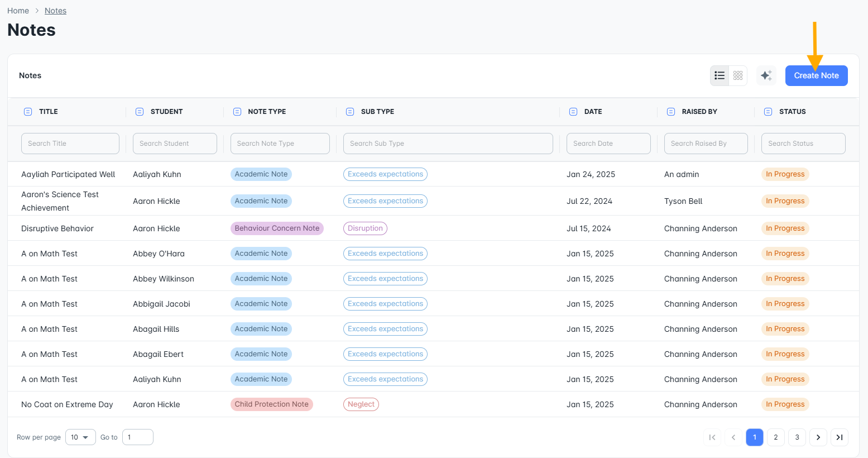Go to next page arrow

pyautogui.click(x=818, y=437)
